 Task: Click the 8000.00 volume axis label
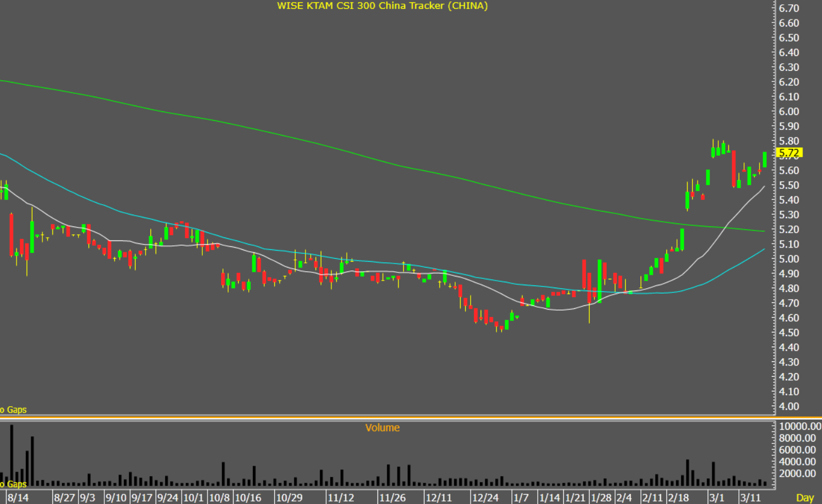[x=798, y=438]
